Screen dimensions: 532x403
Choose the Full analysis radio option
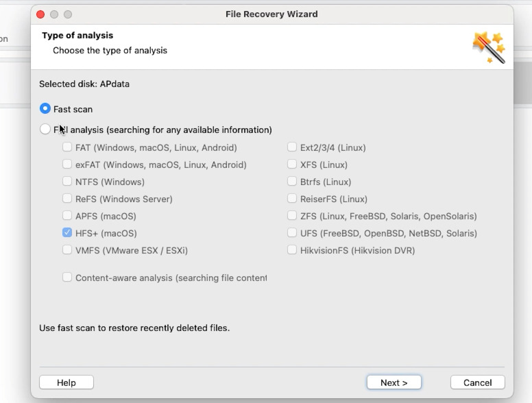[45, 130]
